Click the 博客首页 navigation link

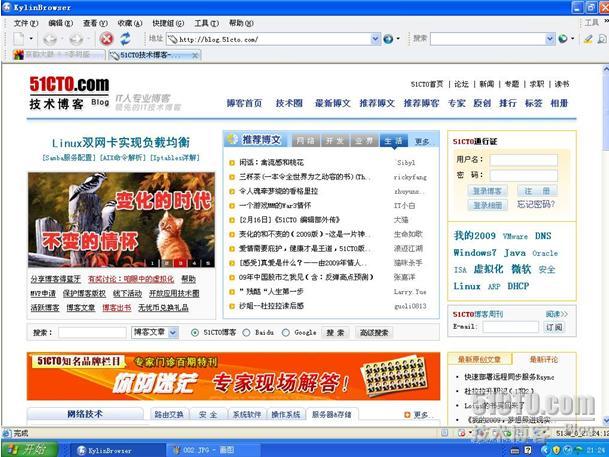point(244,103)
